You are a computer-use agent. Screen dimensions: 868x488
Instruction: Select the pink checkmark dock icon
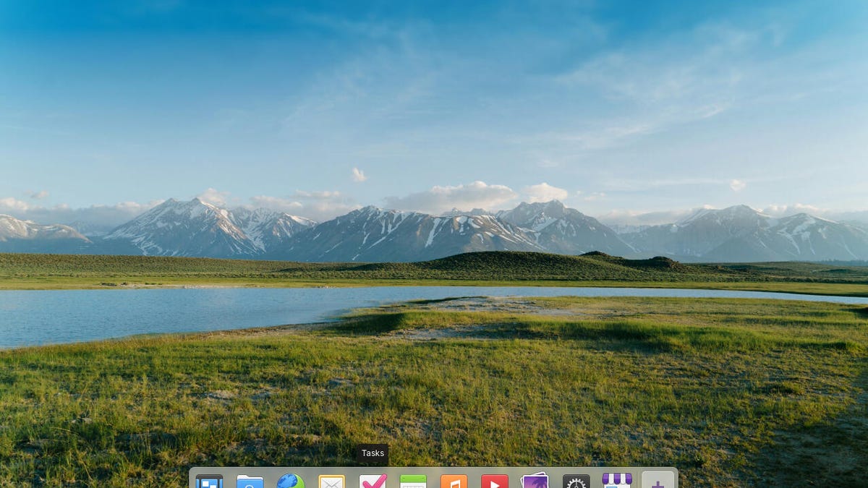[x=373, y=479]
